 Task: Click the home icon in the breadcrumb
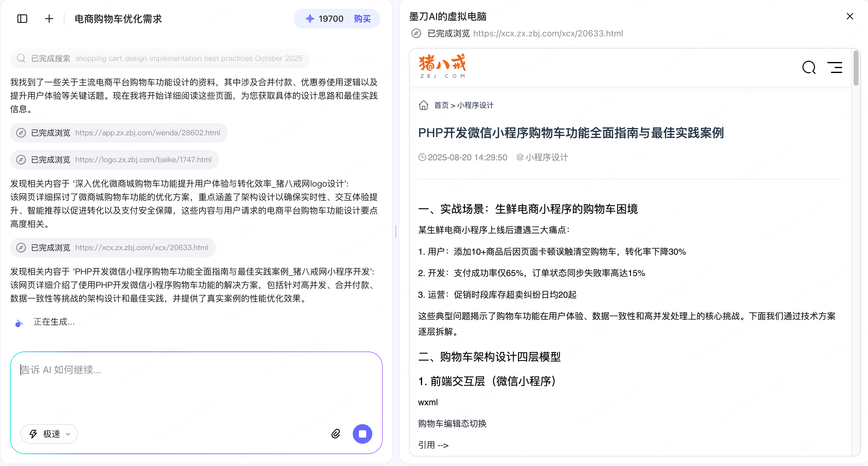(424, 105)
